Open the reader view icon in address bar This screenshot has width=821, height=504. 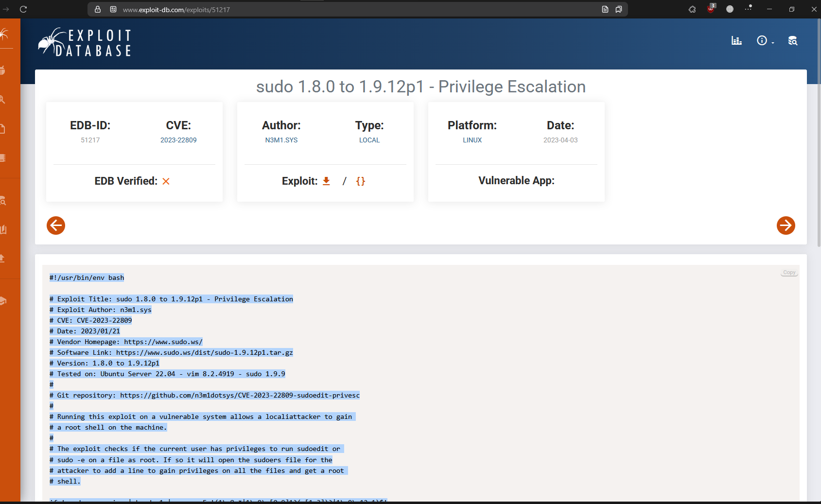(605, 9)
